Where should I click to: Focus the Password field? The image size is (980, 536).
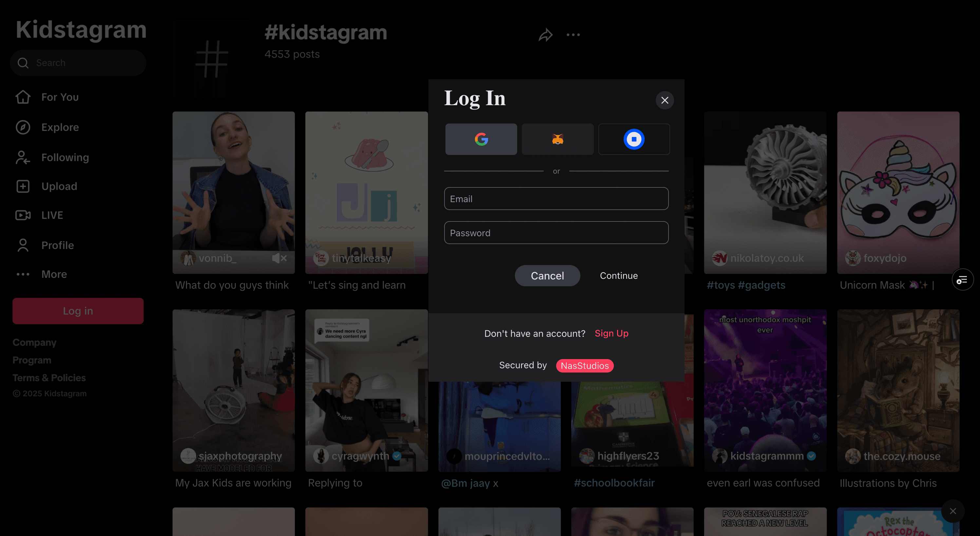[556, 233]
